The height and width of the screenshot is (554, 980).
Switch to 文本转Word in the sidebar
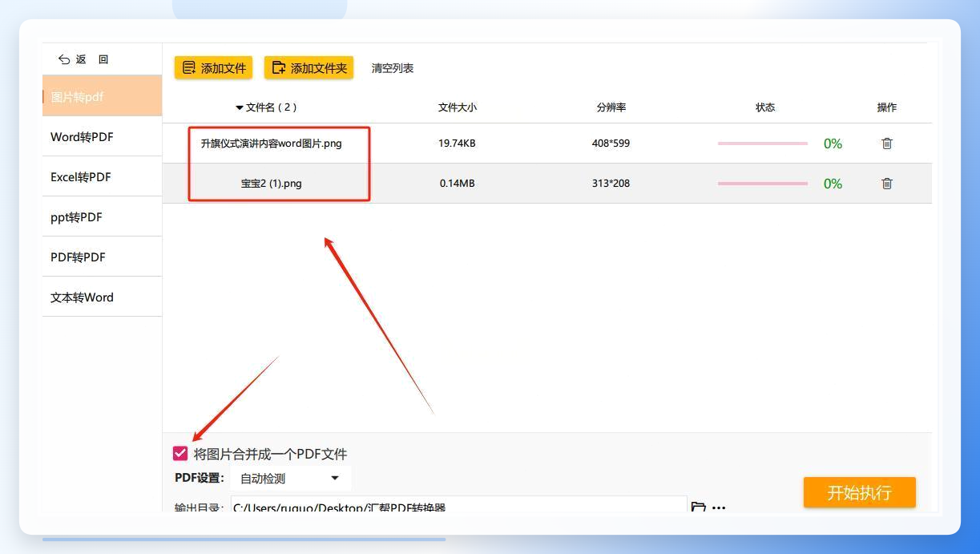(x=102, y=297)
